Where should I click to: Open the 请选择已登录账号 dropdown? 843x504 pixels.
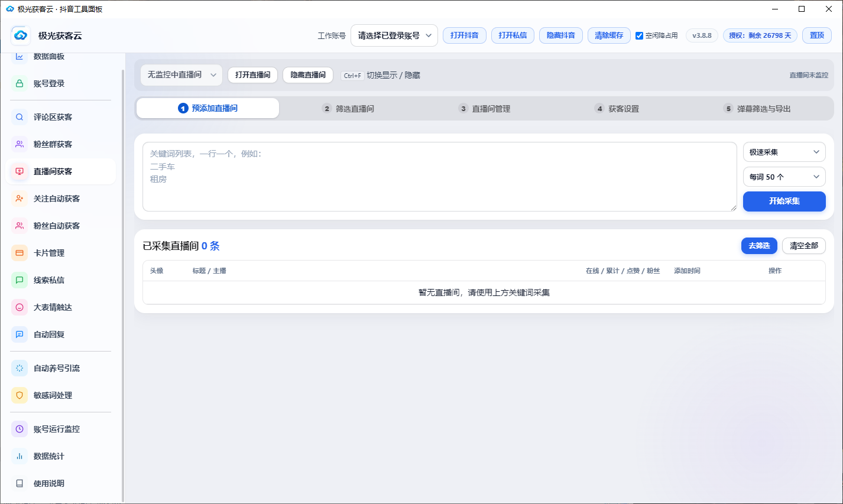tap(394, 35)
